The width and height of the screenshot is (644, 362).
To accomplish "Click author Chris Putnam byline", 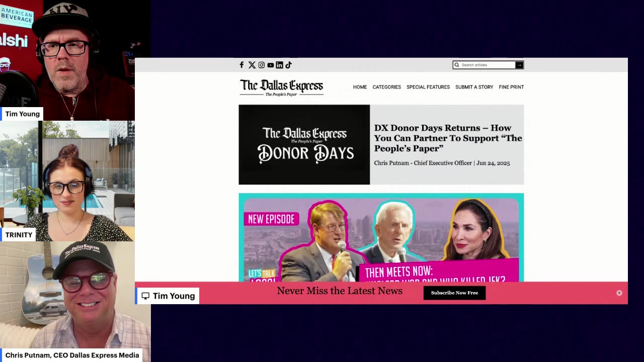I will 423,163.
